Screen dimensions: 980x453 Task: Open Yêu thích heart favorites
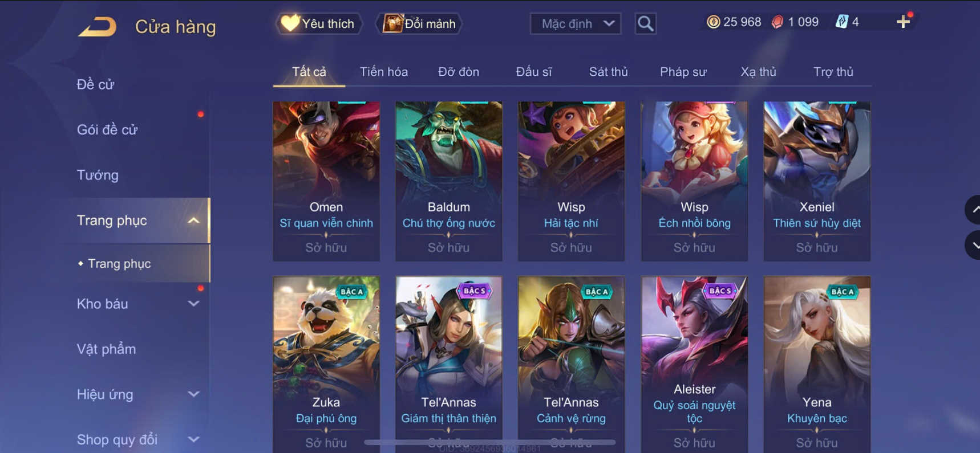(319, 23)
